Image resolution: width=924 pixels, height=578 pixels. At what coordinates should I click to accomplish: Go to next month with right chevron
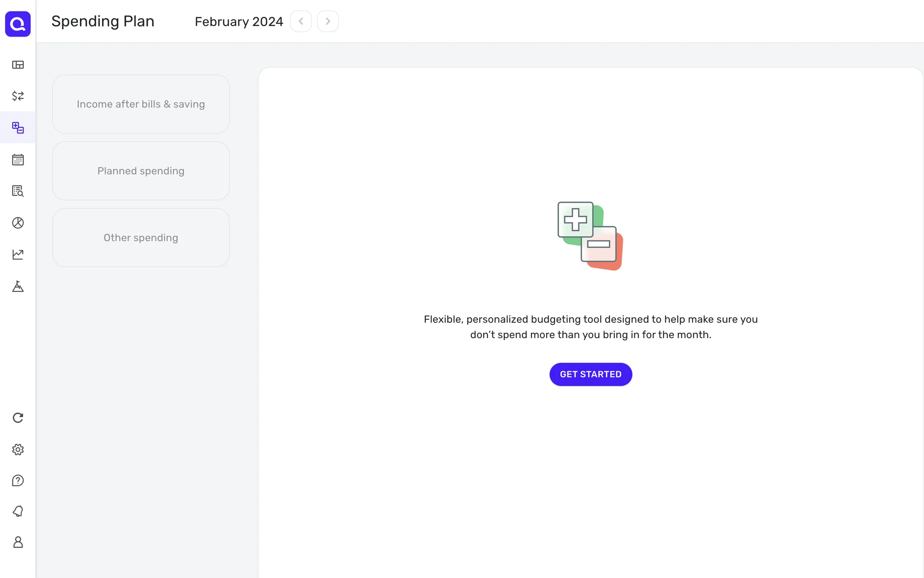point(328,21)
